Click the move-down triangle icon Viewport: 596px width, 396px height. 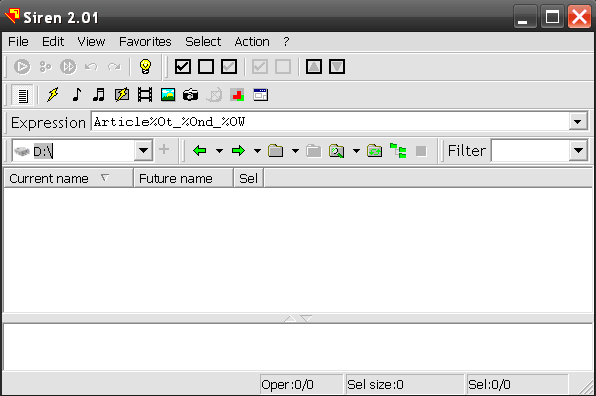[x=337, y=67]
